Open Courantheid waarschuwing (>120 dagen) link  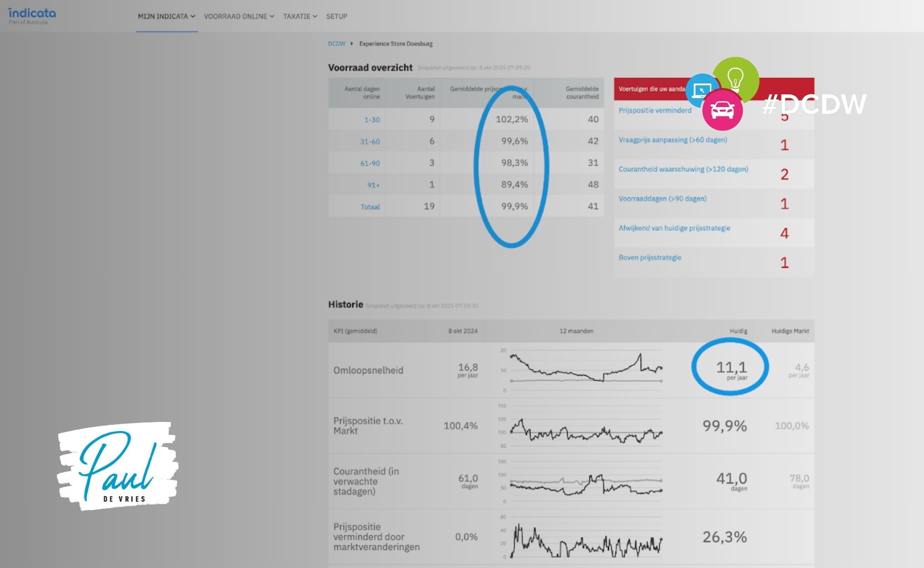683,169
